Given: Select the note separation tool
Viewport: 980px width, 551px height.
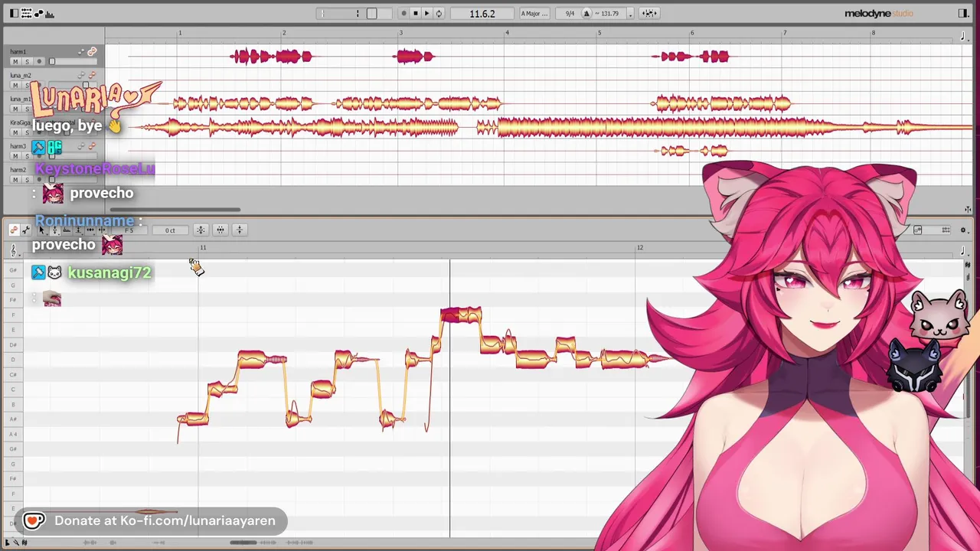Looking at the screenshot, I should click(102, 230).
